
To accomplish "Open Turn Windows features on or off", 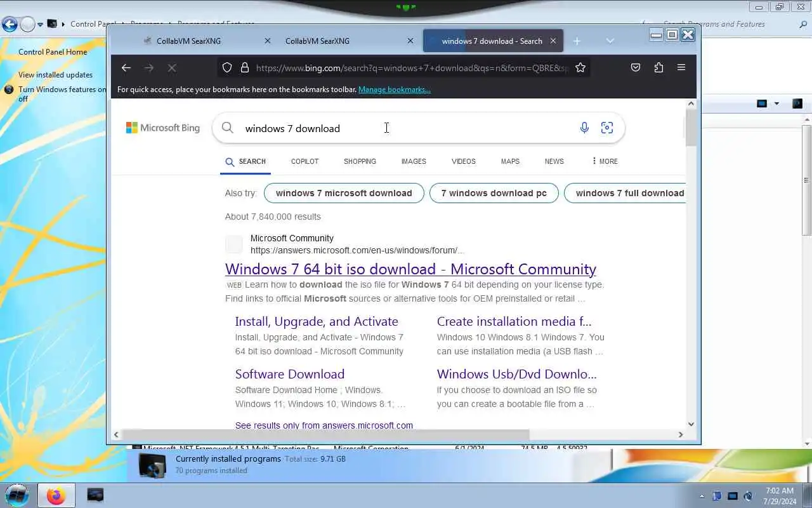I will (x=62, y=94).
